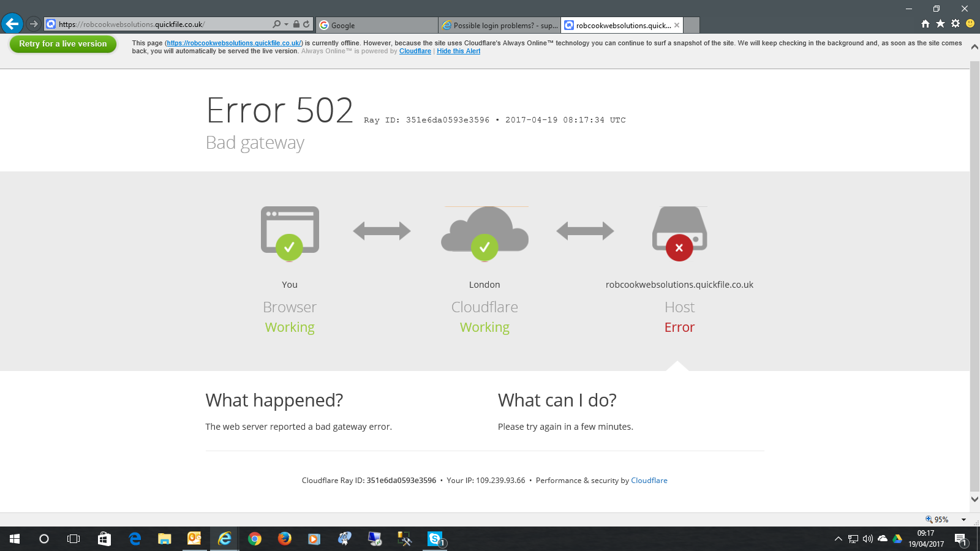Open Outlook from the taskbar

click(195, 539)
